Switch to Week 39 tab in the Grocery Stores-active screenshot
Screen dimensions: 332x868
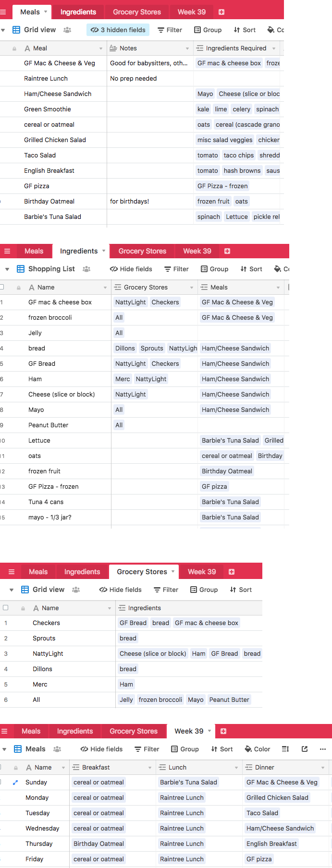pyautogui.click(x=202, y=572)
